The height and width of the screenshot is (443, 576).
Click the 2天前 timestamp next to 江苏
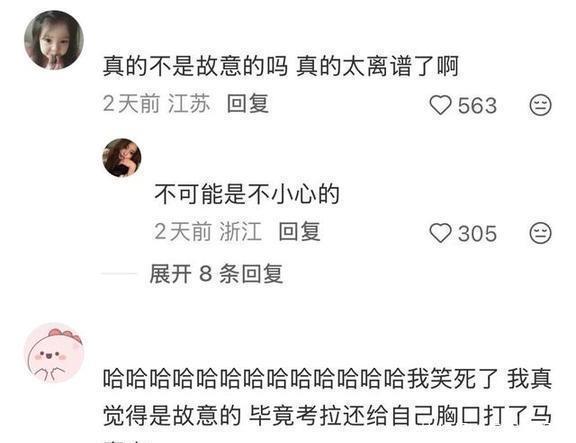pos(131,104)
